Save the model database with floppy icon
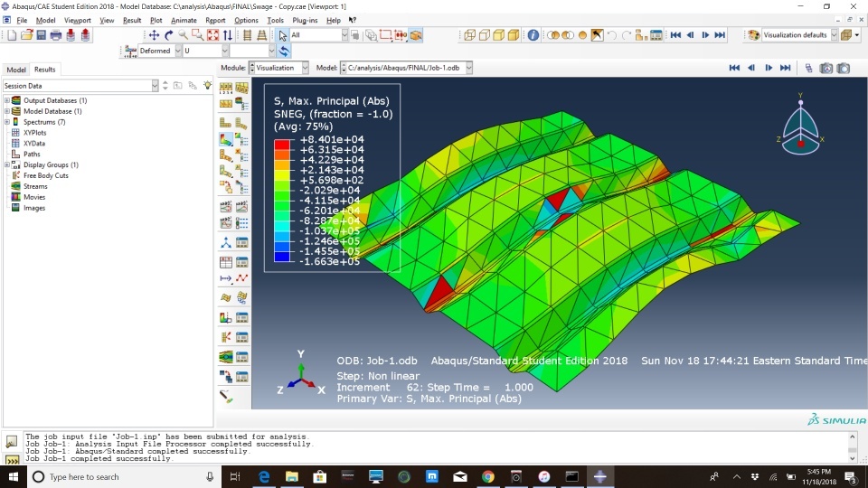868x488 pixels. (41, 35)
